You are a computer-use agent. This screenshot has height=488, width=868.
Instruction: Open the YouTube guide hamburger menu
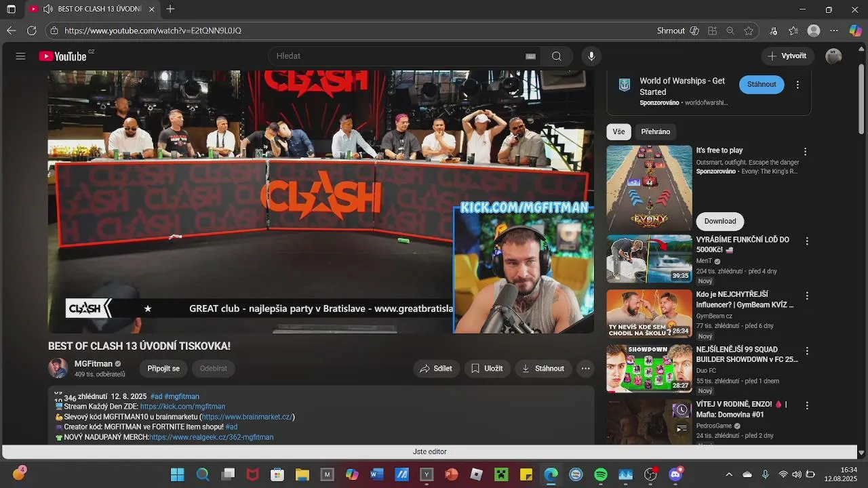pos(20,56)
